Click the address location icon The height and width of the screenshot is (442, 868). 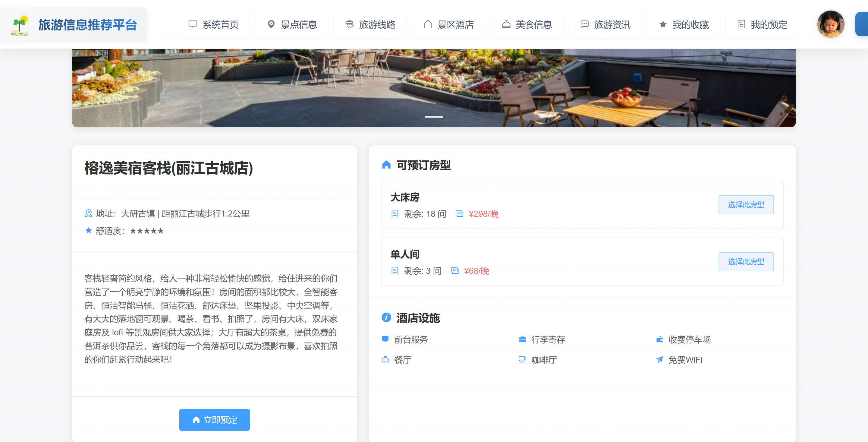pos(88,213)
